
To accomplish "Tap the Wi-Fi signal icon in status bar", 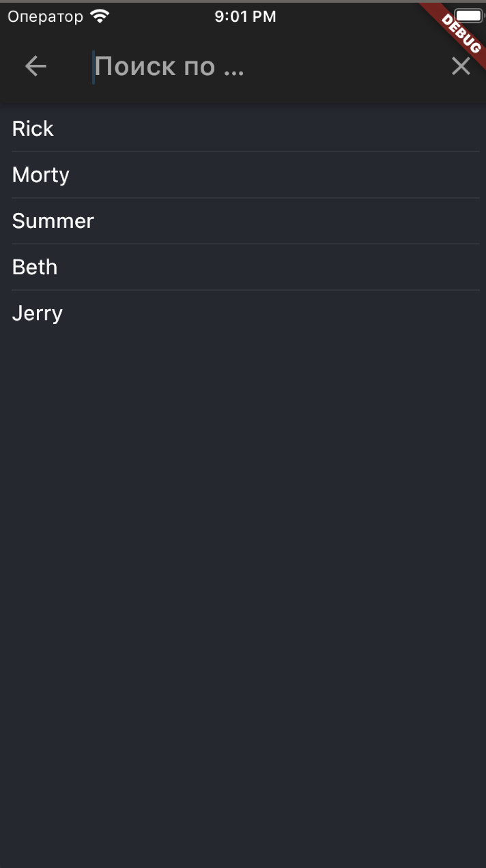I will pos(100,17).
